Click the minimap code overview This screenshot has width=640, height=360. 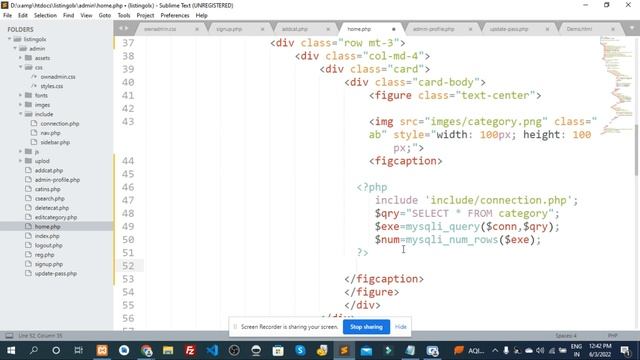point(616,86)
